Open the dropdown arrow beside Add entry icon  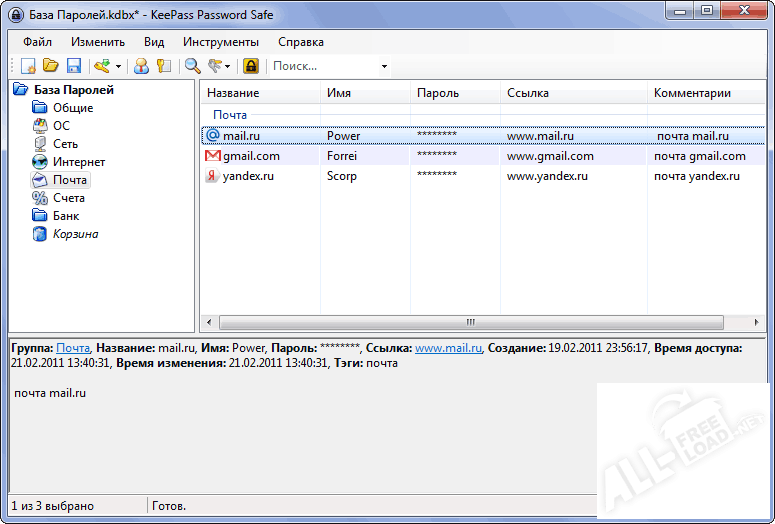[x=118, y=67]
